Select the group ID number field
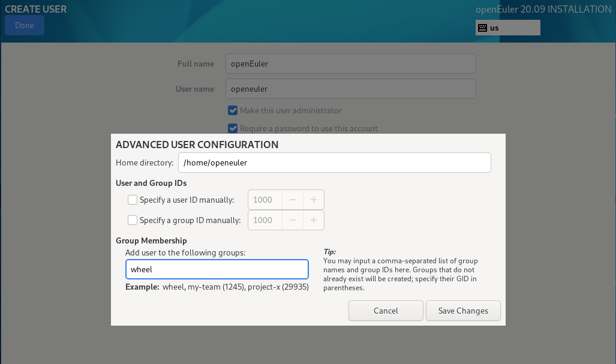 coord(264,220)
